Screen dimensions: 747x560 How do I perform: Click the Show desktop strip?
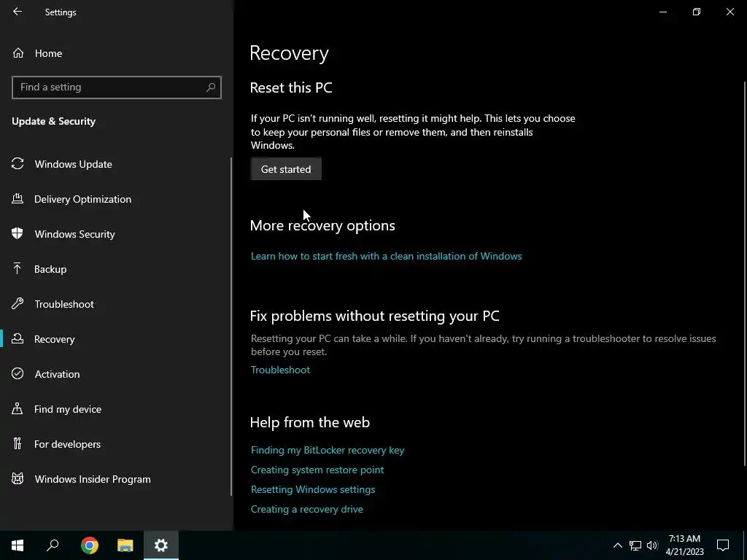tap(745, 545)
